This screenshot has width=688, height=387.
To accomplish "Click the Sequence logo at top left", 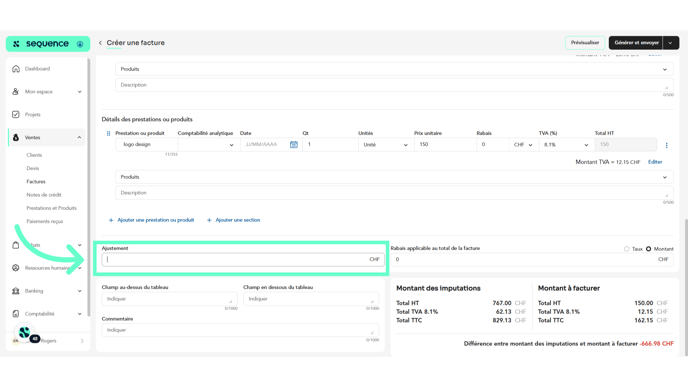I will pos(47,43).
